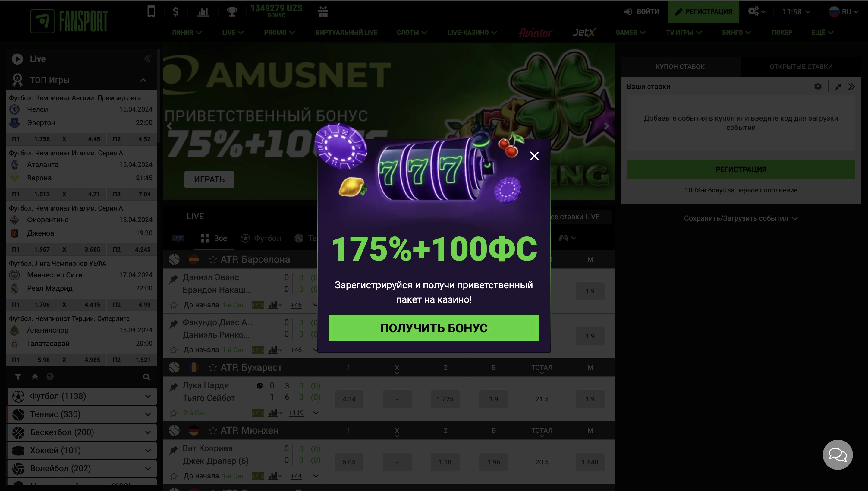Viewport: 868px width, 491px height.
Task: Select odds 1.225 for Тьяго Сейбот
Action: pos(445,399)
